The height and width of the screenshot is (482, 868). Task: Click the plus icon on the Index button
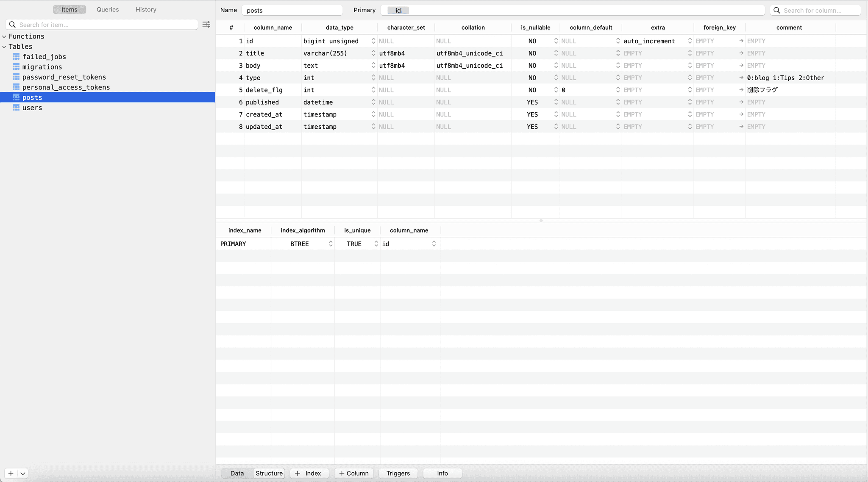(x=297, y=473)
